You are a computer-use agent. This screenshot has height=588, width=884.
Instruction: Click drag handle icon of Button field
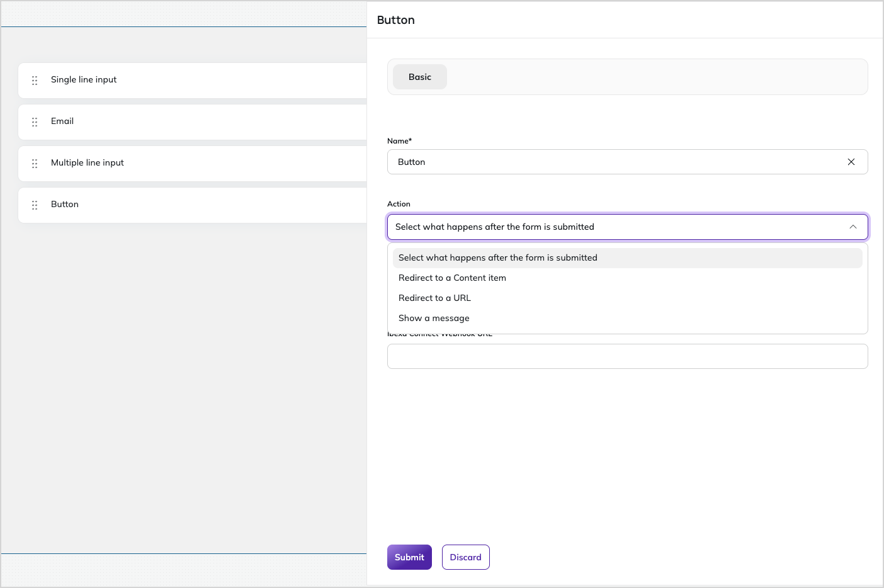35,205
